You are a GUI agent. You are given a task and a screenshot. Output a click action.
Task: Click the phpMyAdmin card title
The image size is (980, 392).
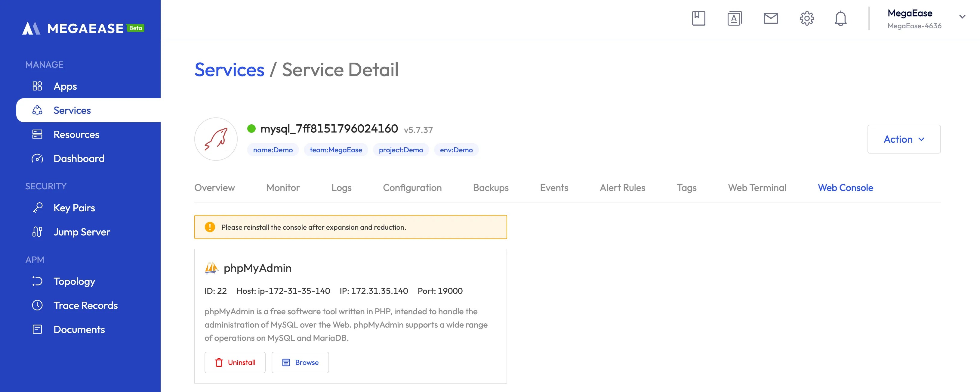(x=257, y=268)
